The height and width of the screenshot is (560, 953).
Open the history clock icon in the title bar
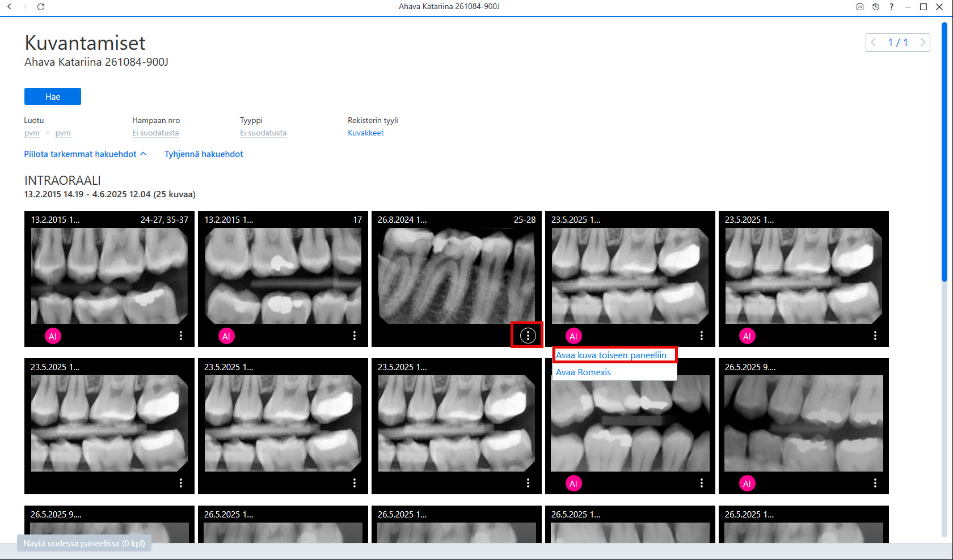point(876,7)
